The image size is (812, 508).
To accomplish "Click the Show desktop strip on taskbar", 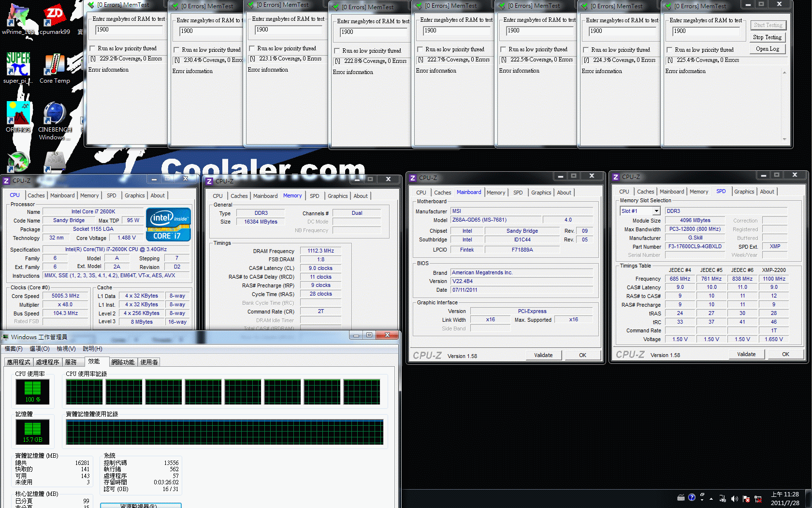I will (809, 499).
